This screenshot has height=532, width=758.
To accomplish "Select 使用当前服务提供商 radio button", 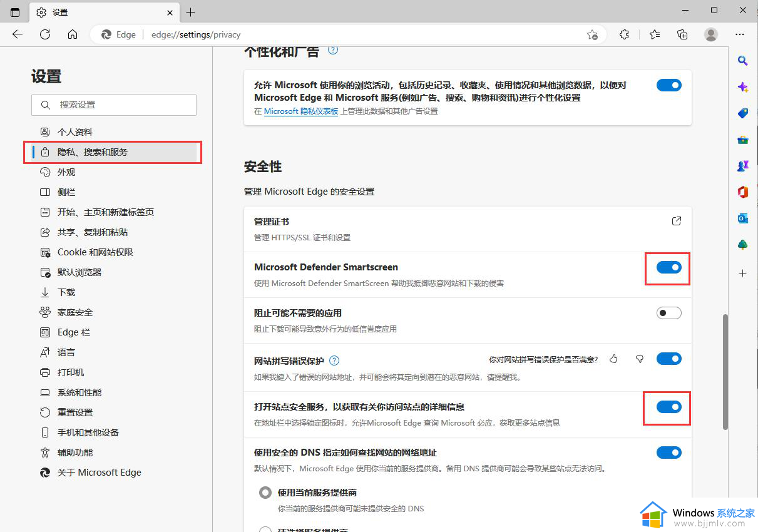I will (x=265, y=493).
